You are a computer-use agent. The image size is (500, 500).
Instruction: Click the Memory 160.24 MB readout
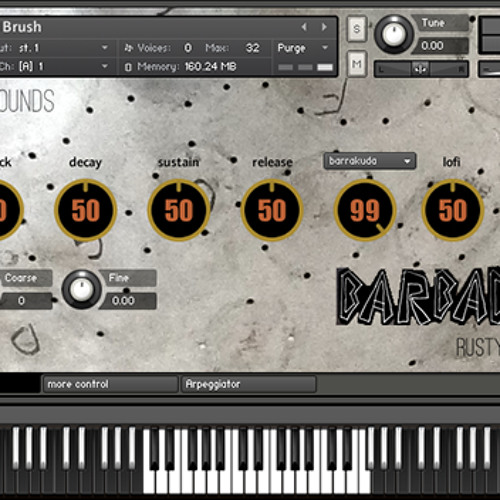[210, 67]
